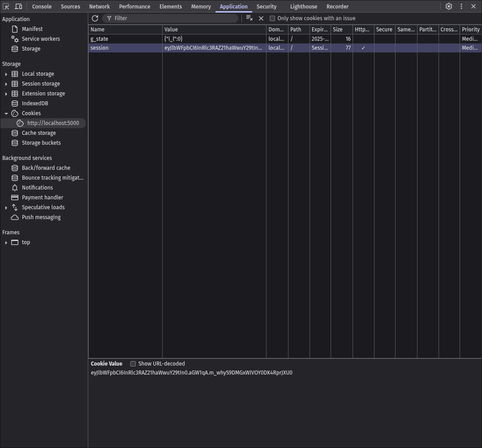Click the session cookie value cell

(x=214, y=48)
